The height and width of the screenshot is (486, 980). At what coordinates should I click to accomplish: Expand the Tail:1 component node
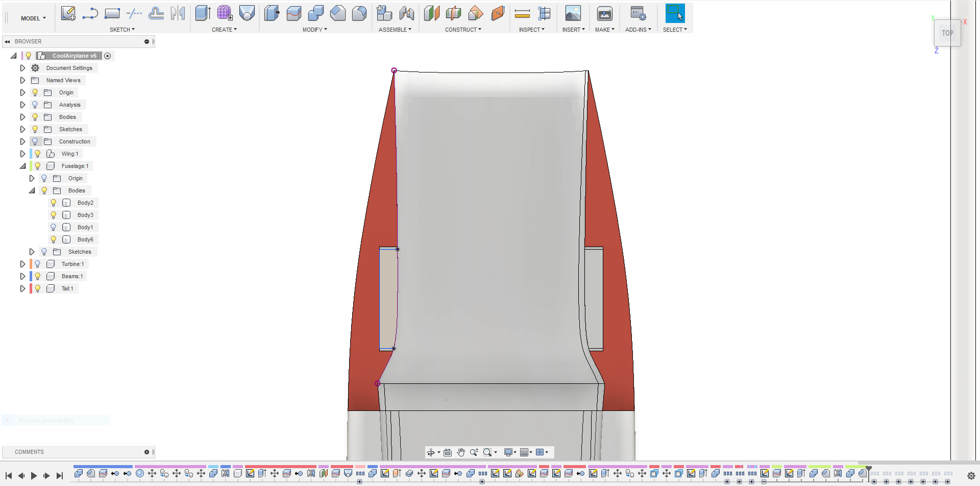click(x=22, y=288)
